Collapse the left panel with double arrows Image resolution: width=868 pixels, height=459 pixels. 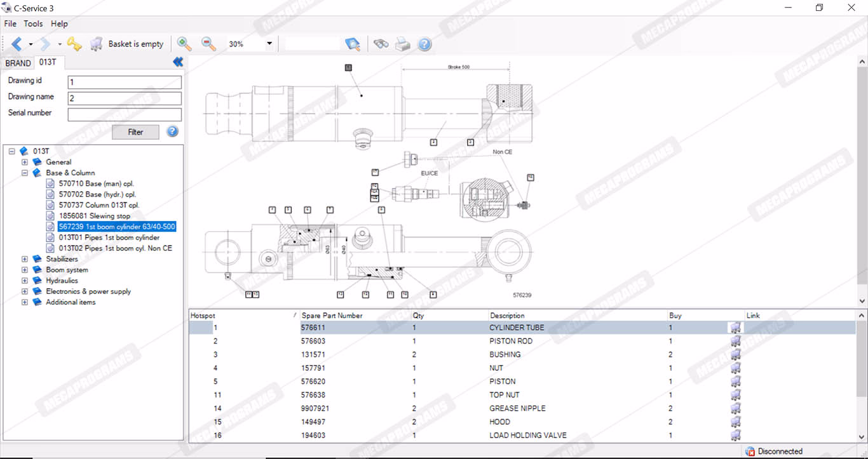[178, 62]
